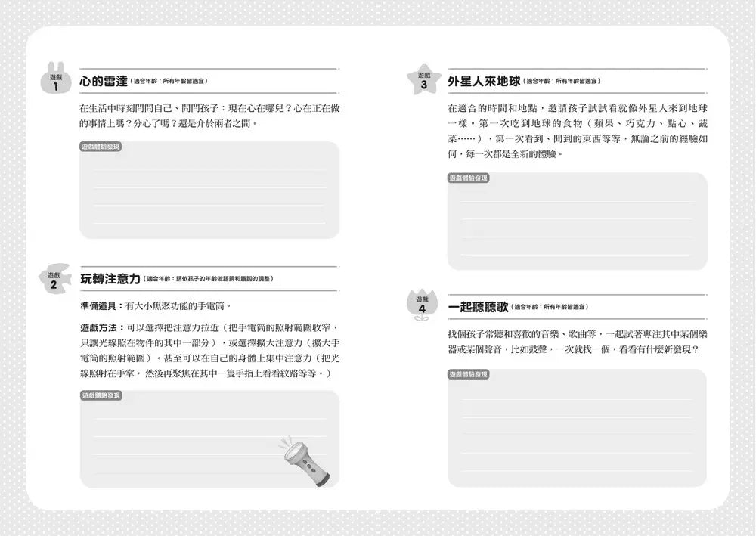Viewport: 756px width, 536px height.
Task: Select the tulip badge for 遊戲4
Action: [x=423, y=303]
